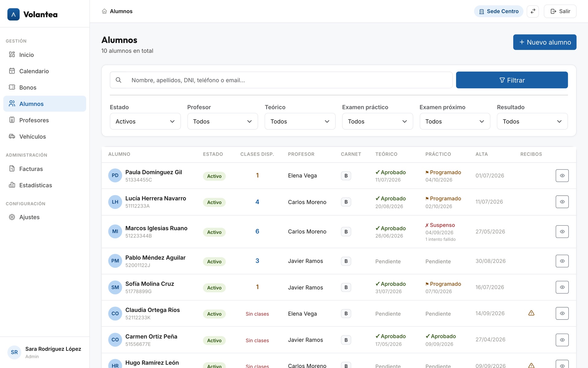Screen dimensions: 588x368
Task: Open Pablo Méndez Aguilar's eye icon
Action: coord(562,261)
